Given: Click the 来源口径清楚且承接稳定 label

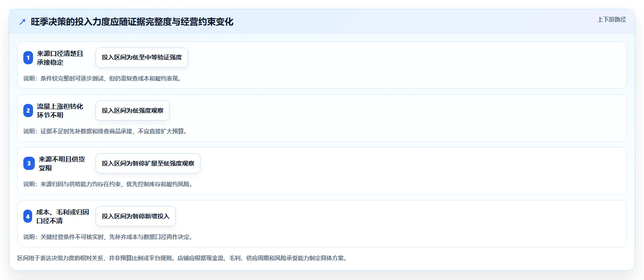Looking at the screenshot, I should [x=60, y=58].
